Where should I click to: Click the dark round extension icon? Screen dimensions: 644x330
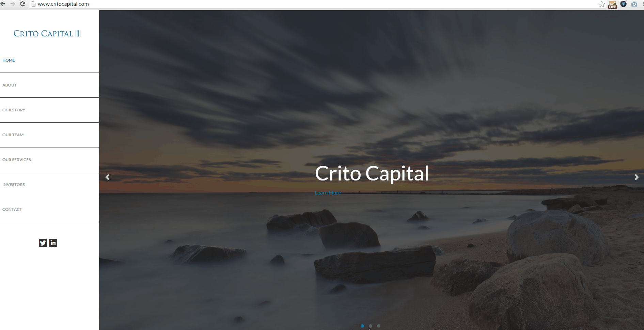623,4
